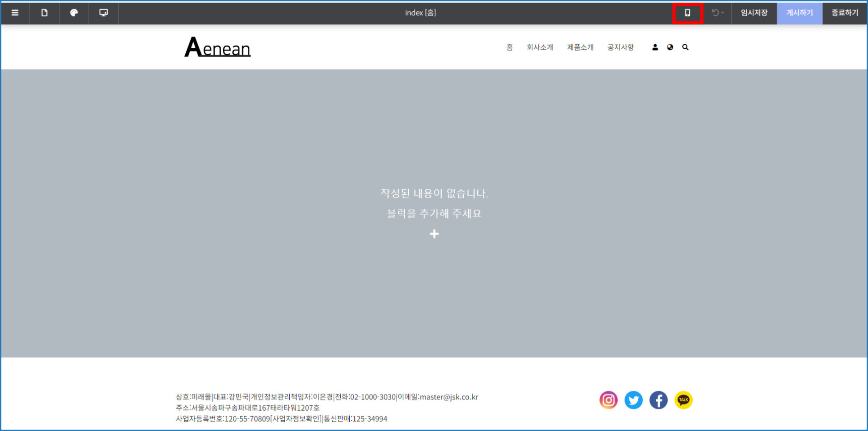Click the 임시저장 button
This screenshot has height=431, width=868.
point(754,13)
